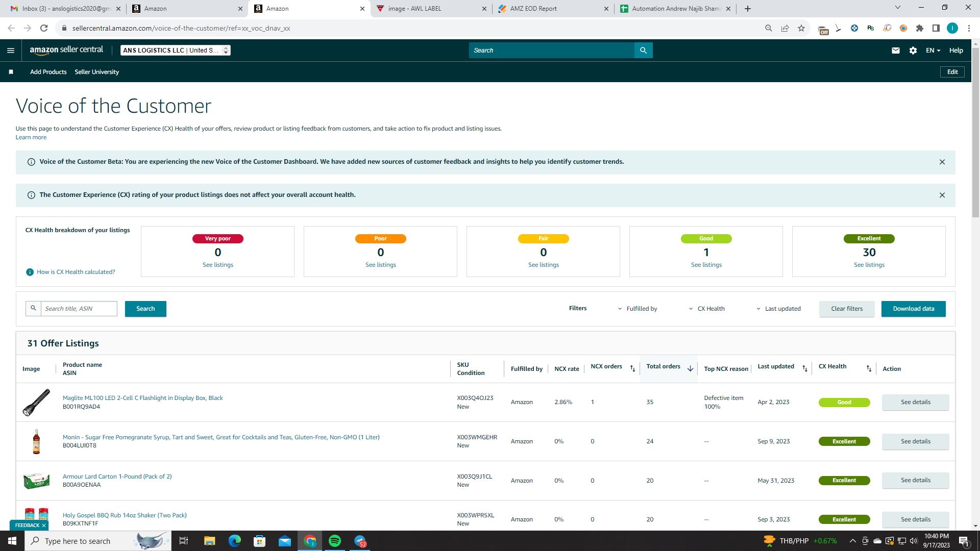Open Spotify from the taskbar

(x=335, y=541)
